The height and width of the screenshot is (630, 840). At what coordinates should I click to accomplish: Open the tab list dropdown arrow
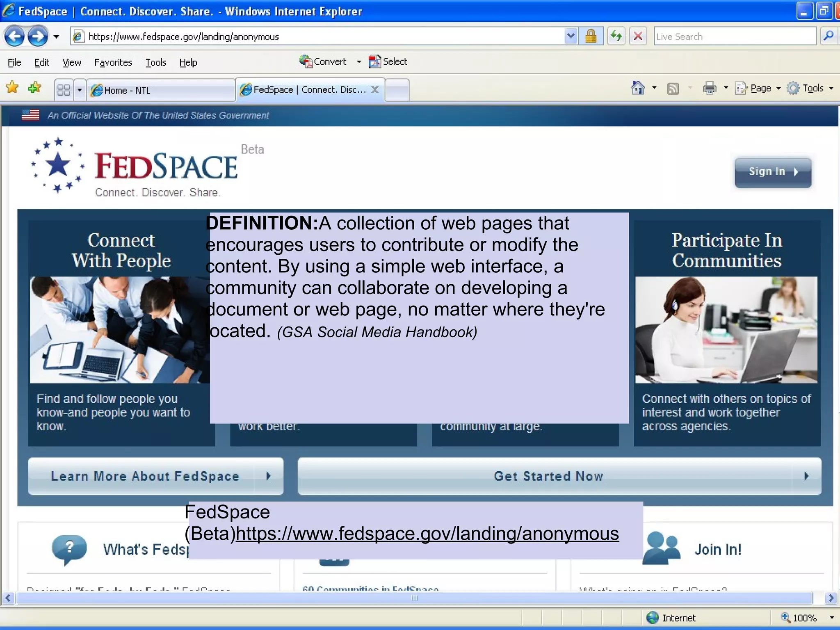click(x=80, y=90)
